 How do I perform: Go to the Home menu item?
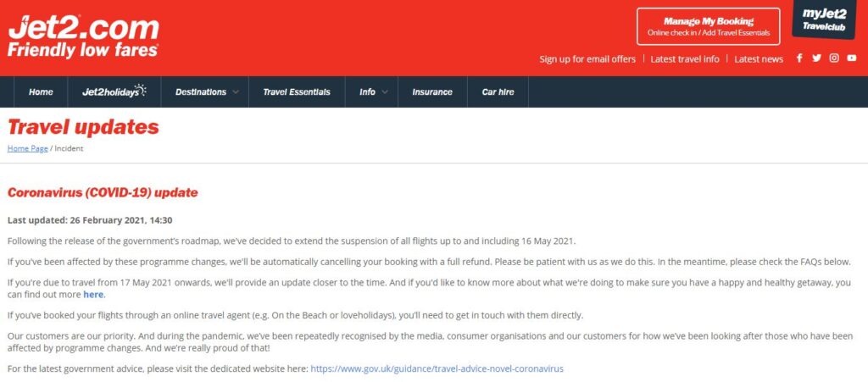(x=41, y=92)
